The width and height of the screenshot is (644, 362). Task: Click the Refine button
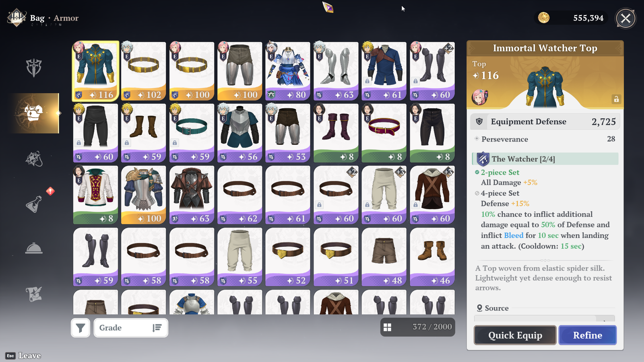click(588, 335)
